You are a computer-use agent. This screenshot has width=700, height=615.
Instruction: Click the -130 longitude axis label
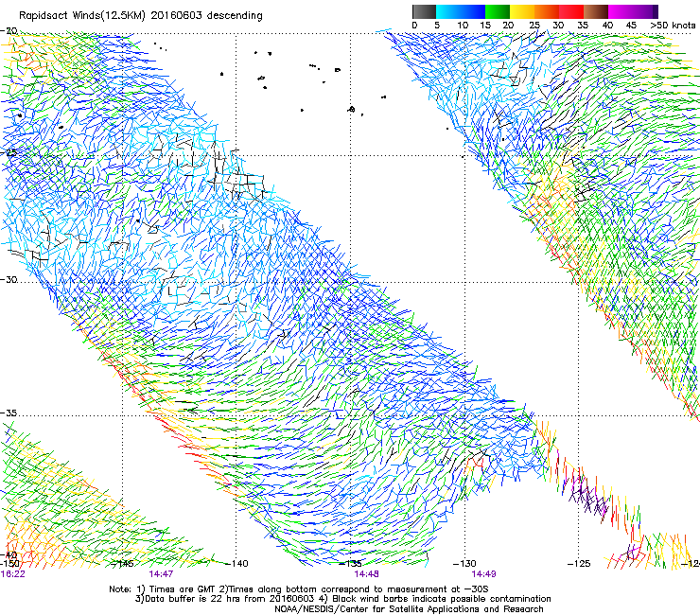click(x=465, y=564)
